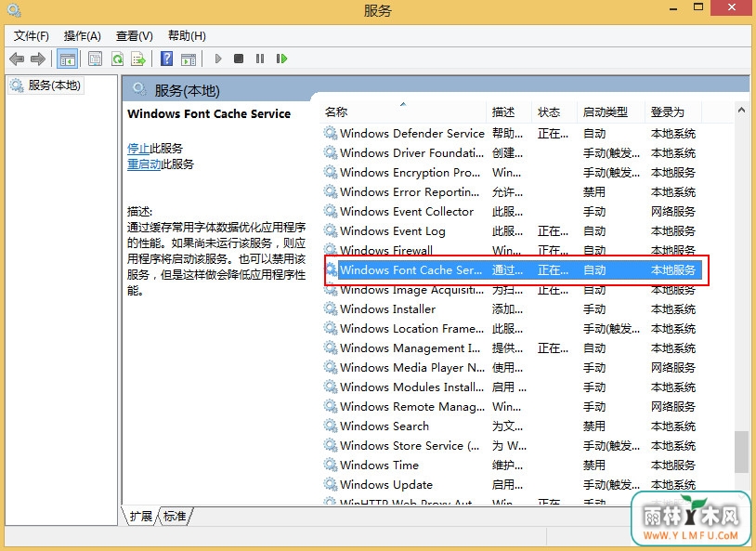Click gear icon of Windows Search row
Screen dimensions: 756x551
pyautogui.click(x=331, y=426)
